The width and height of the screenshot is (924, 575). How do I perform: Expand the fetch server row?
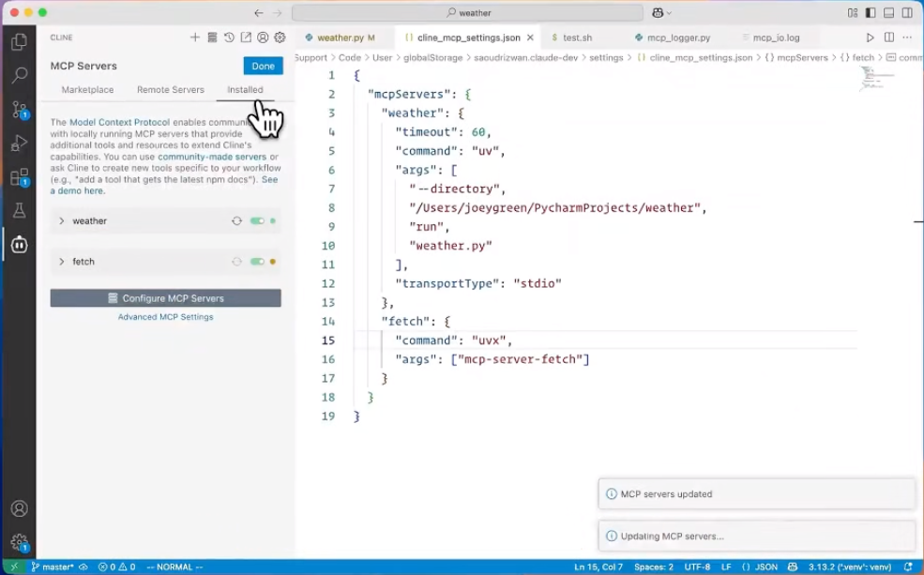click(61, 262)
